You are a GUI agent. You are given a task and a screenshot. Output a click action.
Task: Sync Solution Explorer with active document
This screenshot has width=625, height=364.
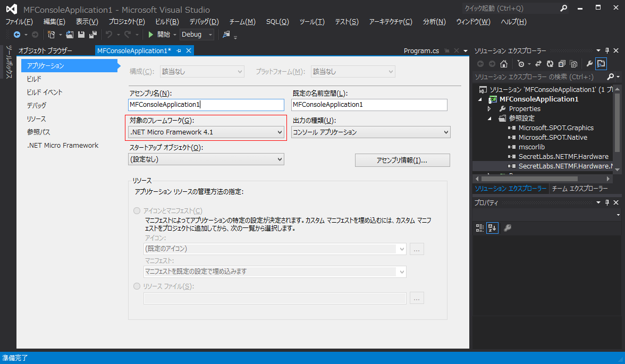538,63
